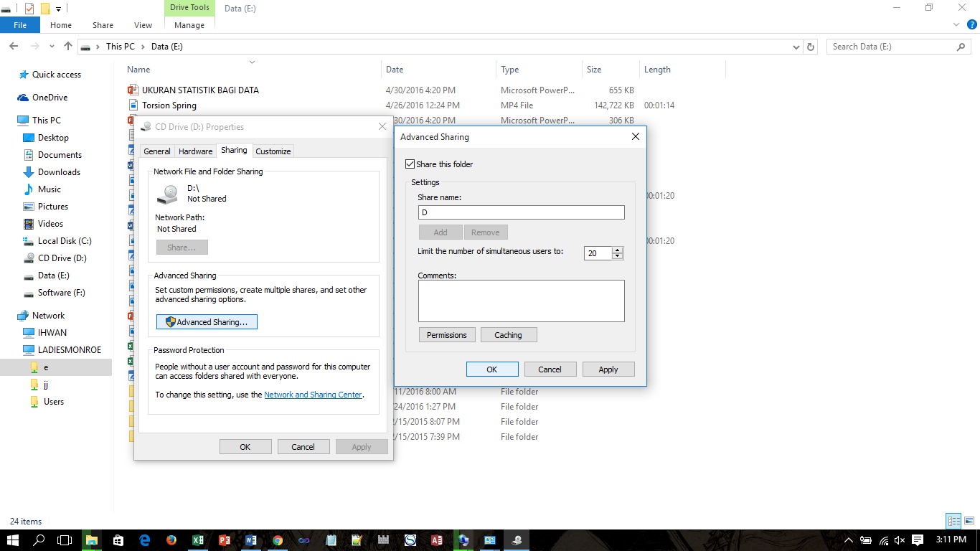Confirm Advanced Sharing with OK

click(492, 369)
